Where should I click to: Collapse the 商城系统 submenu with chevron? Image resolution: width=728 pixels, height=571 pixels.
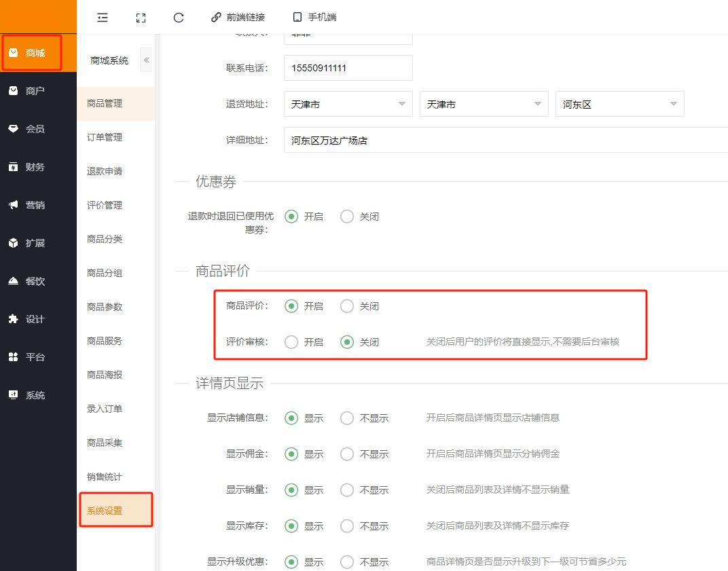pyautogui.click(x=146, y=60)
